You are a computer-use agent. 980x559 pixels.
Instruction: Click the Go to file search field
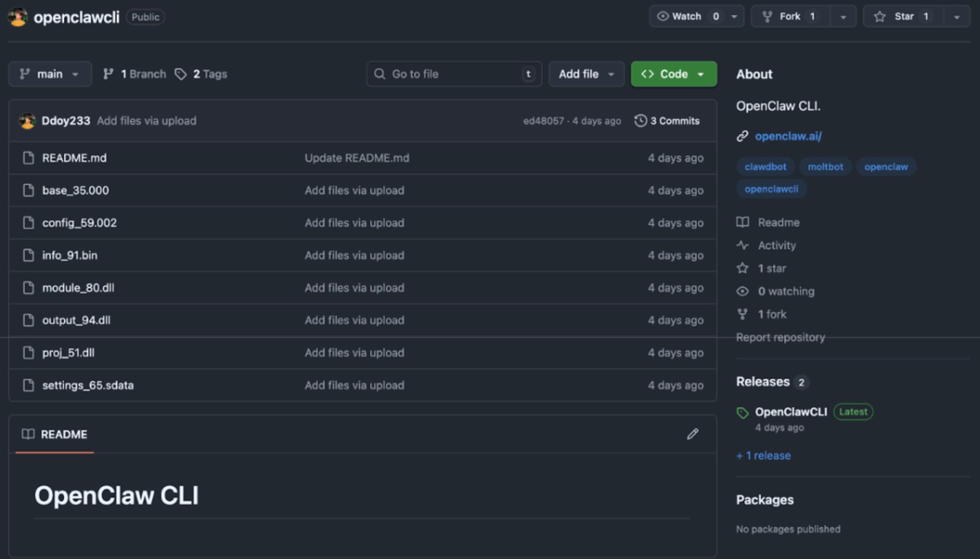click(454, 74)
